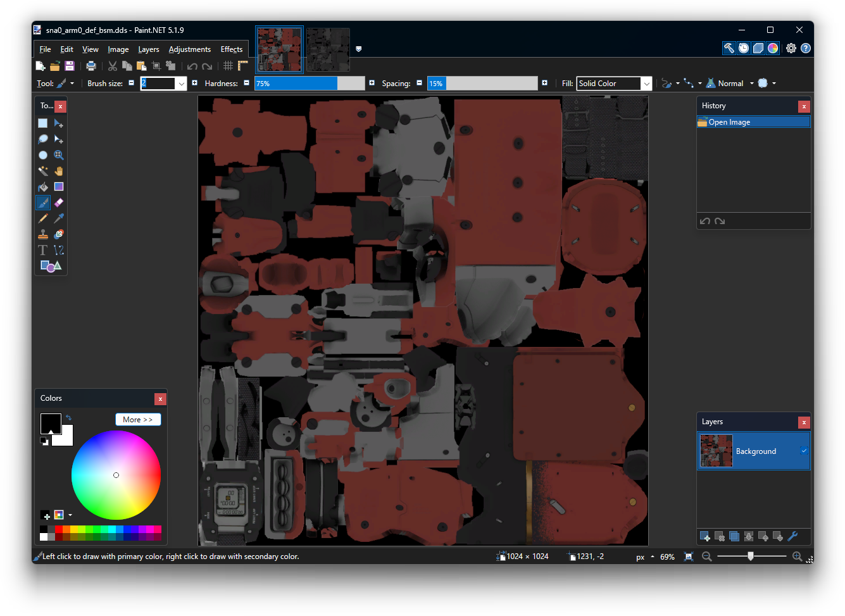Open the image list dropdown arrow
The height and width of the screenshot is (616, 845).
pyautogui.click(x=359, y=49)
